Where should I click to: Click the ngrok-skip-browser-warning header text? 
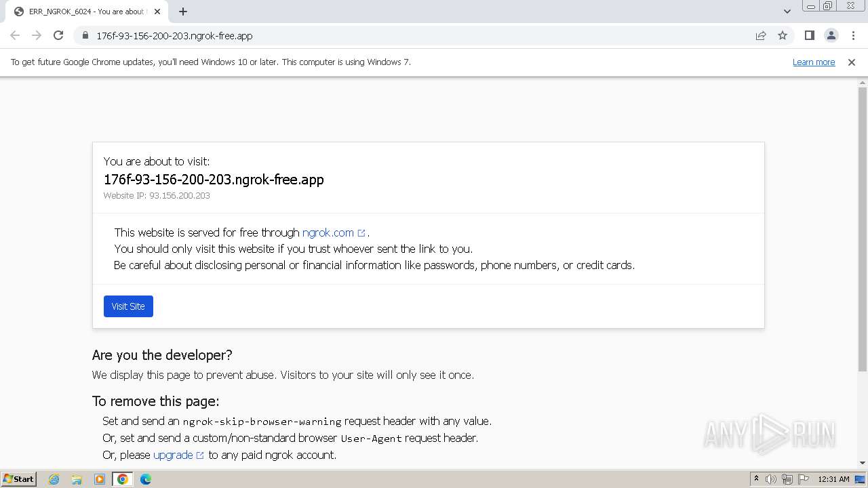[x=262, y=422]
